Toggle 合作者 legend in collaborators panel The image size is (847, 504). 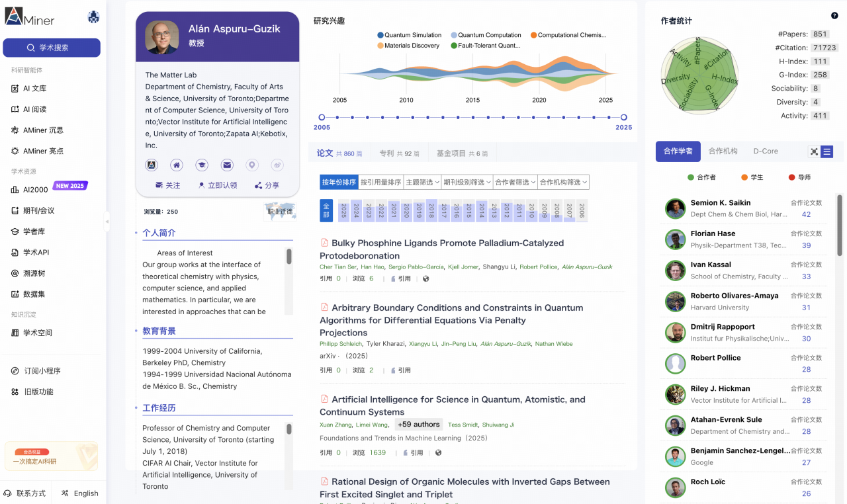tap(701, 177)
